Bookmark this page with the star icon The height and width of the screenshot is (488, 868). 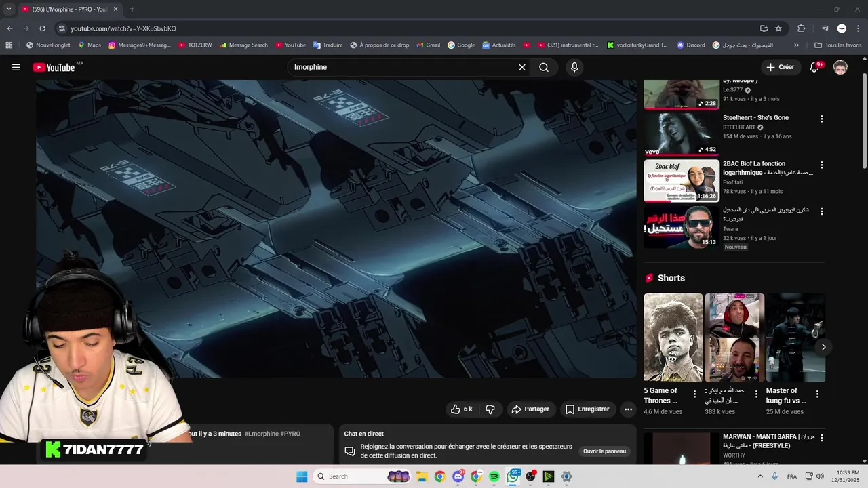click(x=778, y=28)
